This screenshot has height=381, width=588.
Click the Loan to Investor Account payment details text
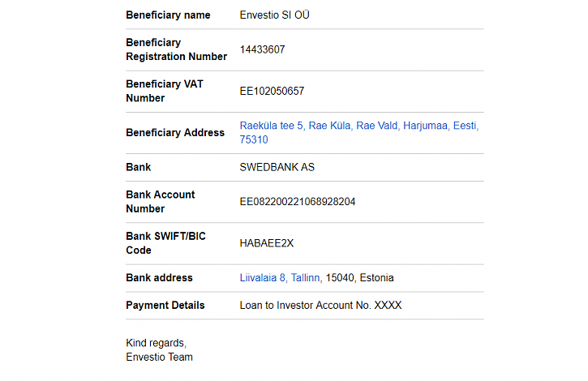click(x=320, y=306)
